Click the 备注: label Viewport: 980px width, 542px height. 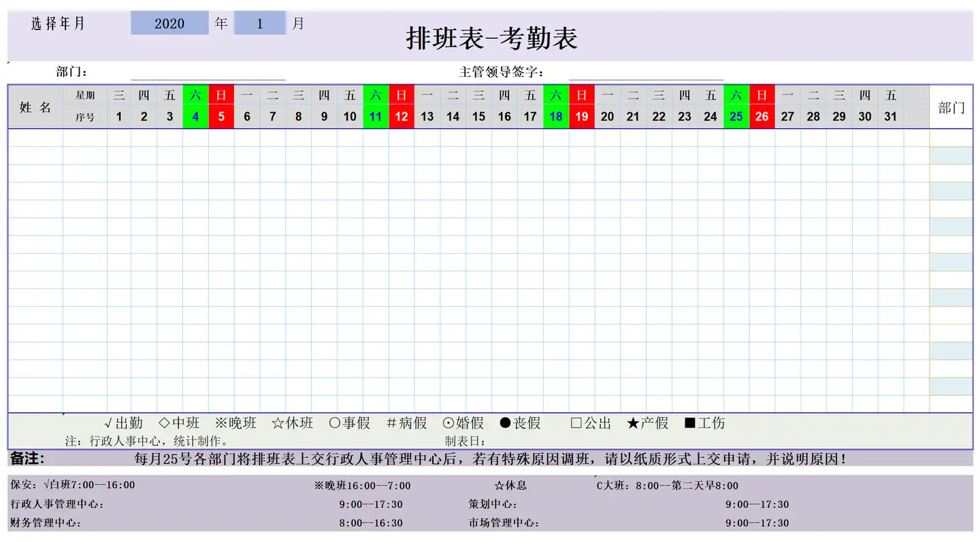click(27, 458)
